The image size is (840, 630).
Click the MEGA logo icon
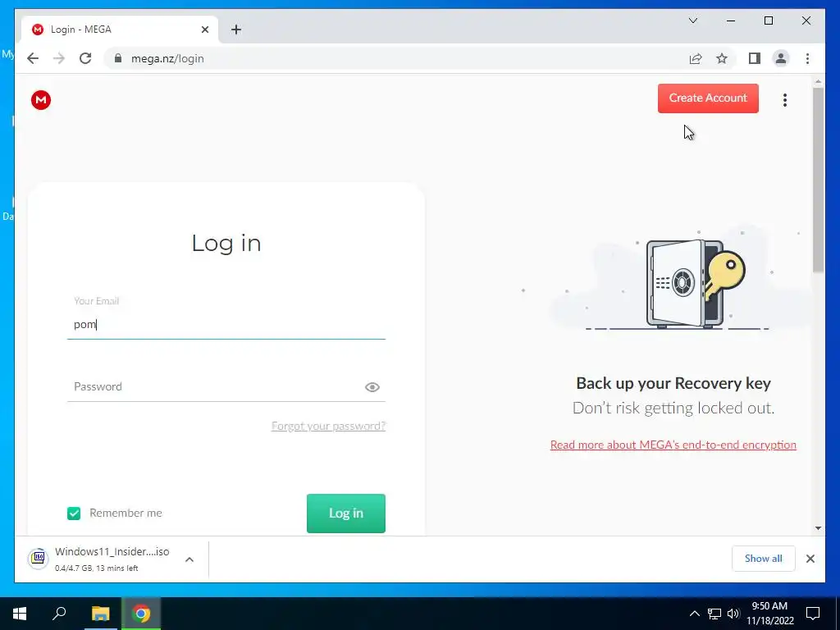[41, 99]
